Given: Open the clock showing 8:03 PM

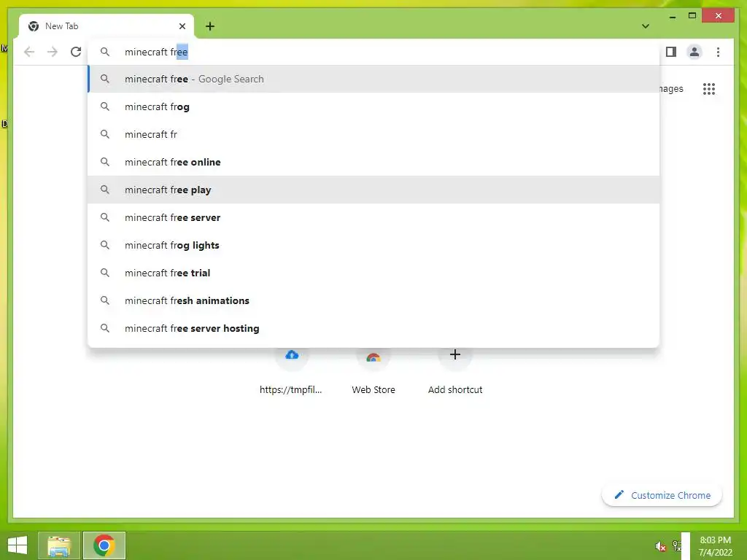Looking at the screenshot, I should (716, 546).
